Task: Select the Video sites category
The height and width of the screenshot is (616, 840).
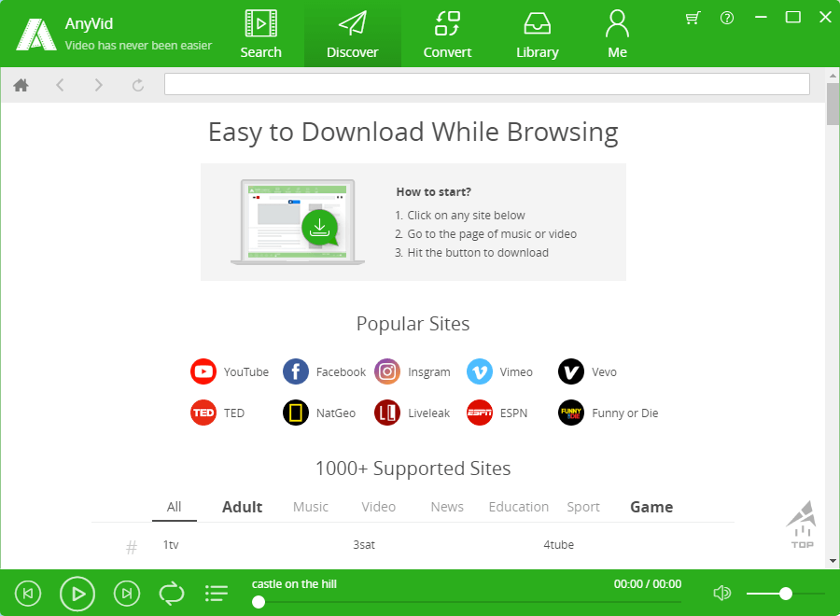Action: [x=379, y=507]
